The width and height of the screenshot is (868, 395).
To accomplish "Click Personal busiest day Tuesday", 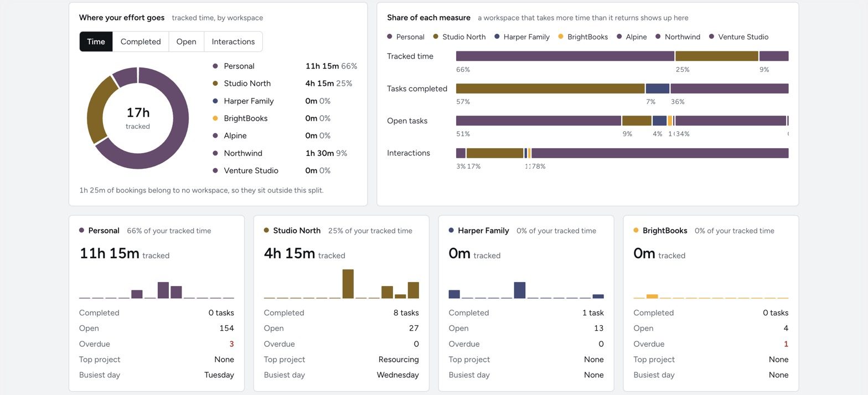I will point(219,375).
